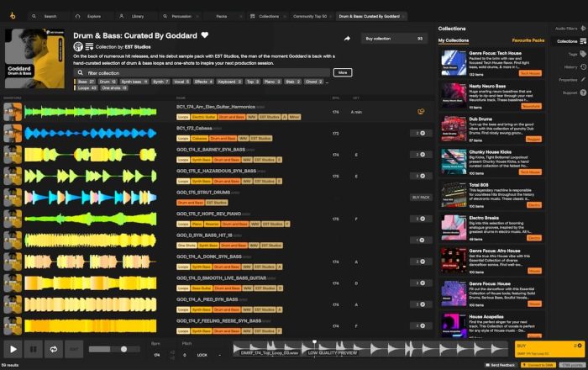
Task: Click the EST Studios round label logo
Action: 78,46
